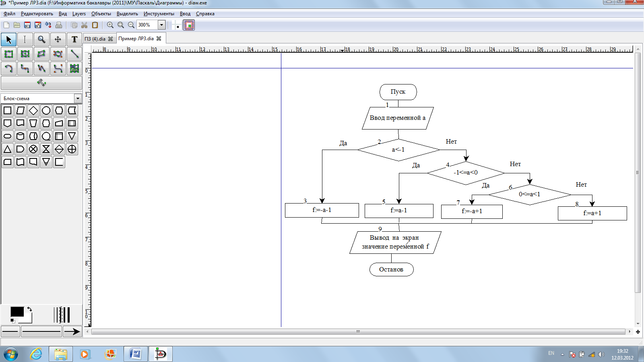Click the New diagram toolbar icon

[6, 25]
